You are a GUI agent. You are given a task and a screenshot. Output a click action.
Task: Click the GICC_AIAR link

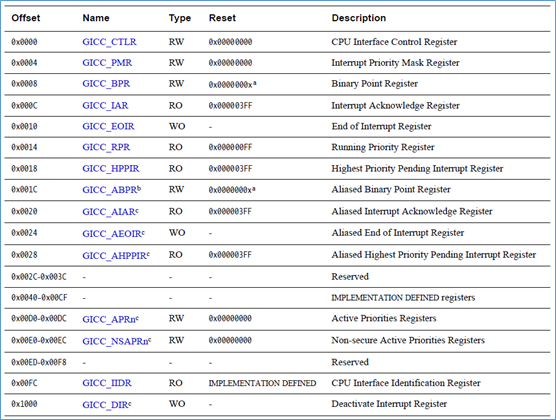pos(110,211)
